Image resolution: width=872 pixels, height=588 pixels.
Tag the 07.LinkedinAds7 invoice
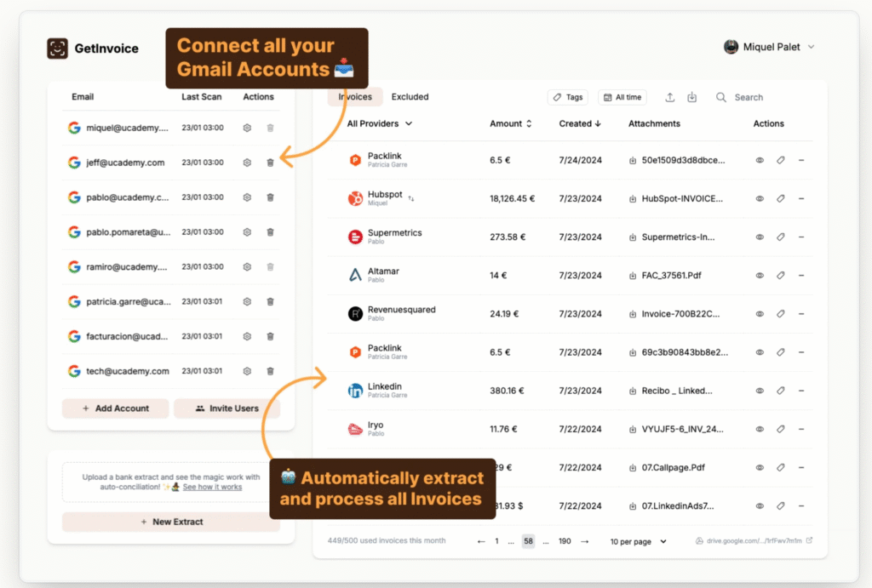pos(781,505)
